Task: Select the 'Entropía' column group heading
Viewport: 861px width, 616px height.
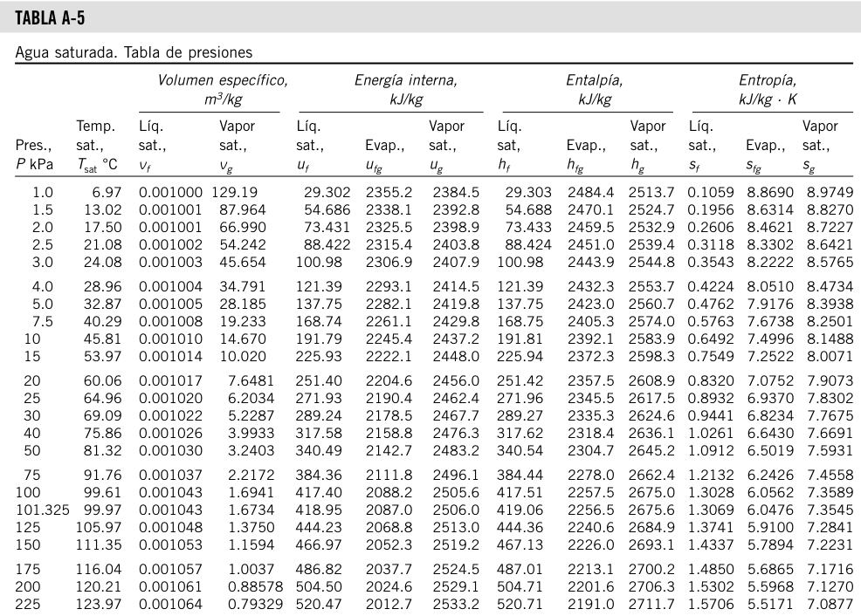Action: [x=768, y=80]
